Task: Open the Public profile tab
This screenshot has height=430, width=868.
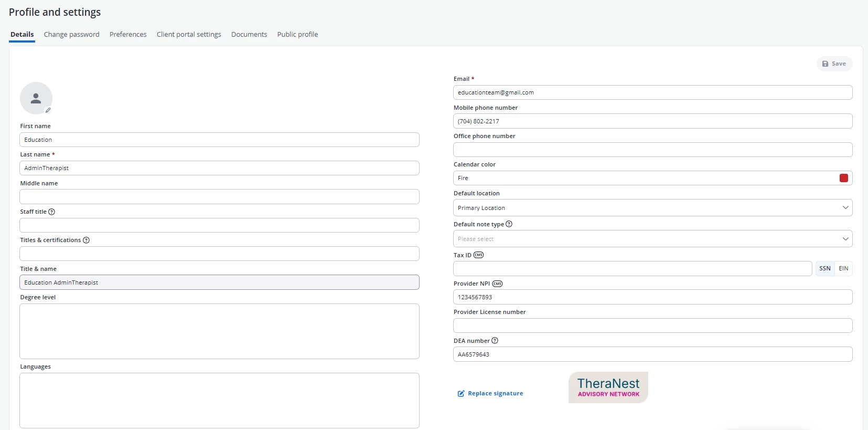Action: 297,34
